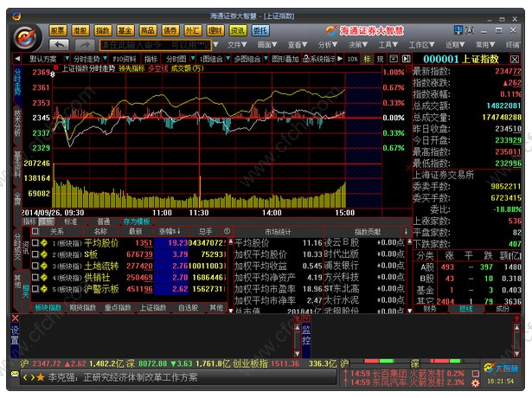Open the 分析 menu
This screenshot has width=532, height=398.
tap(328, 45)
